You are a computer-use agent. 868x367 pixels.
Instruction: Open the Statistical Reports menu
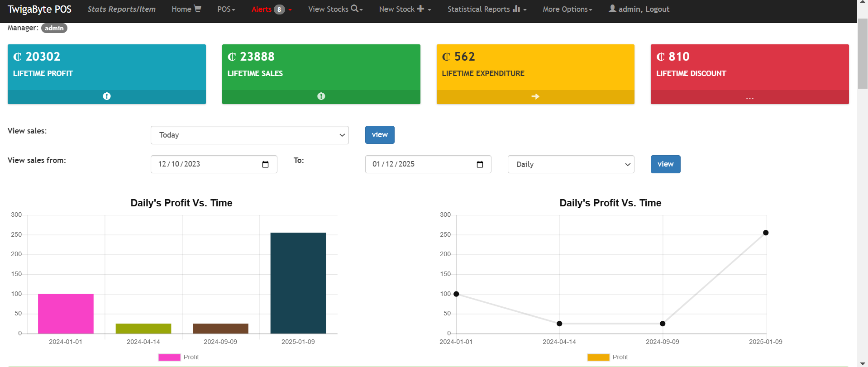click(x=486, y=9)
